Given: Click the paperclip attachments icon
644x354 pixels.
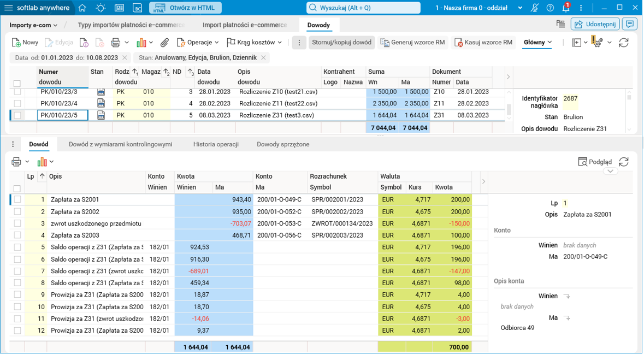Looking at the screenshot, I should tap(164, 43).
